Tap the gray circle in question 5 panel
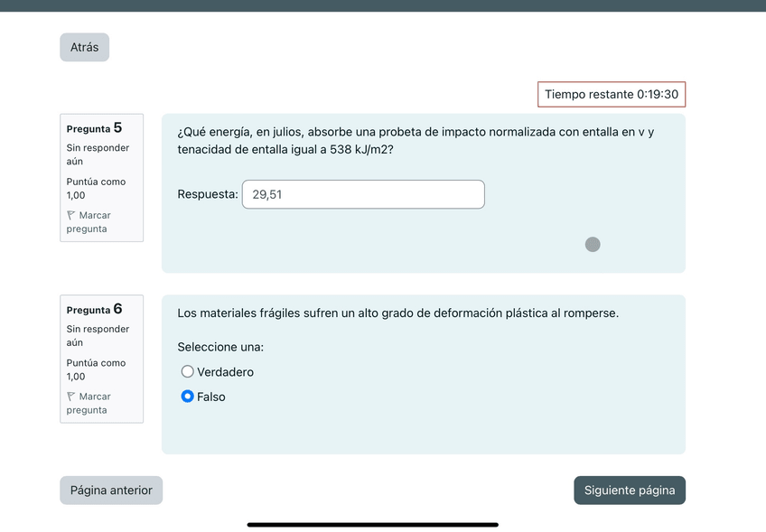The width and height of the screenshot is (766, 532). (x=593, y=244)
